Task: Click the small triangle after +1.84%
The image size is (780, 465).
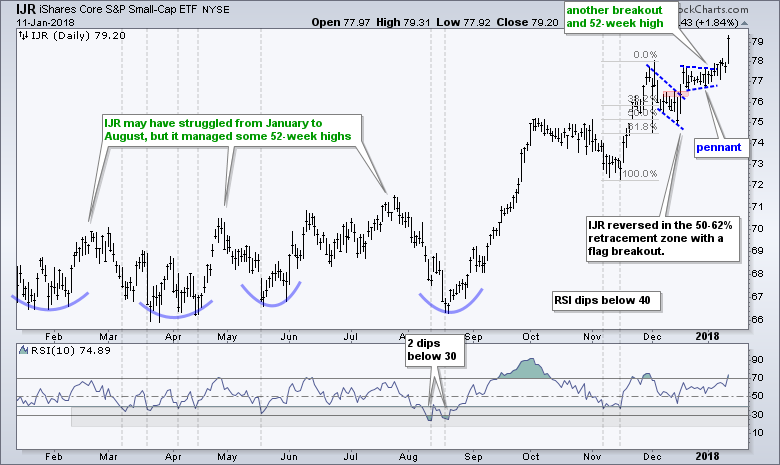Action: pyautogui.click(x=744, y=23)
